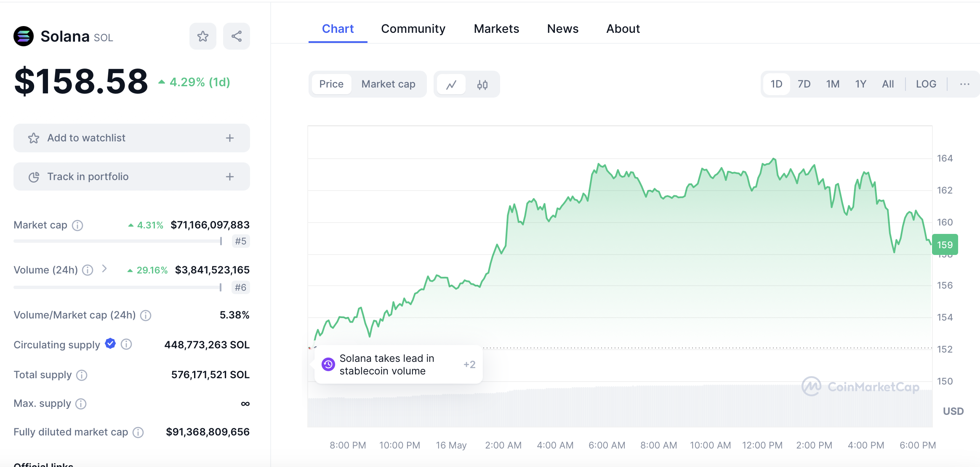
Task: Open the three-dot more options menu
Action: pos(964,84)
